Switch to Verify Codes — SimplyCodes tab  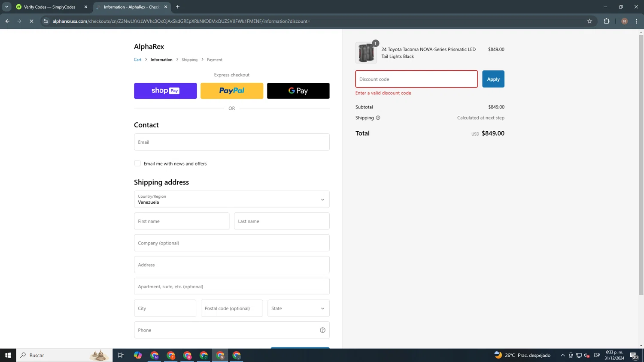49,7
